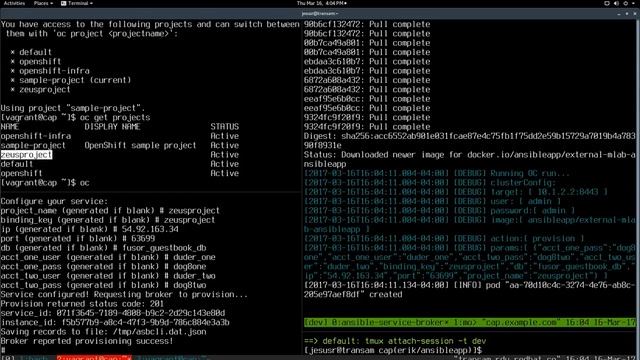Click the ip value 54.92.163.34
Screen dimensions: 640x360
click(150, 229)
